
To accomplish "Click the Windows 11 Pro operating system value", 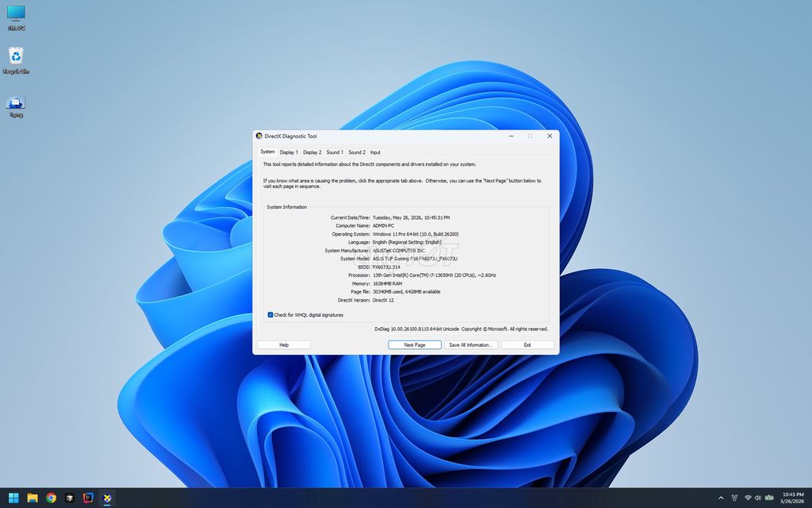I will pyautogui.click(x=416, y=234).
